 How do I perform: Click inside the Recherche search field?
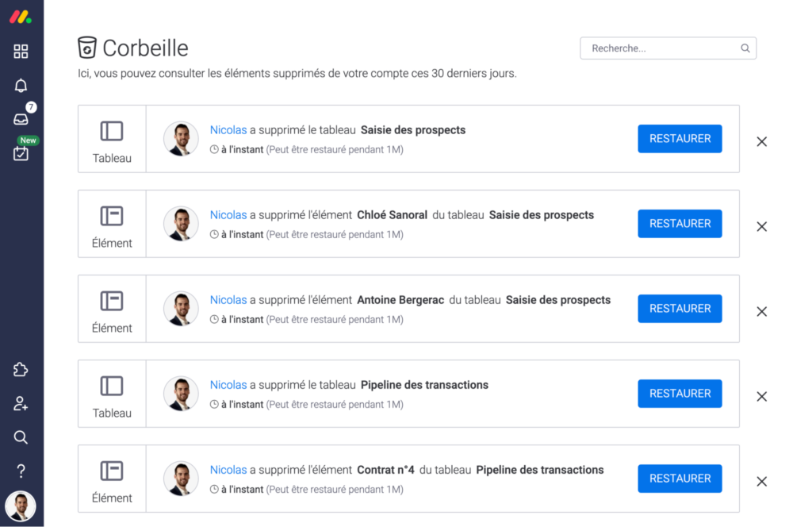point(668,48)
